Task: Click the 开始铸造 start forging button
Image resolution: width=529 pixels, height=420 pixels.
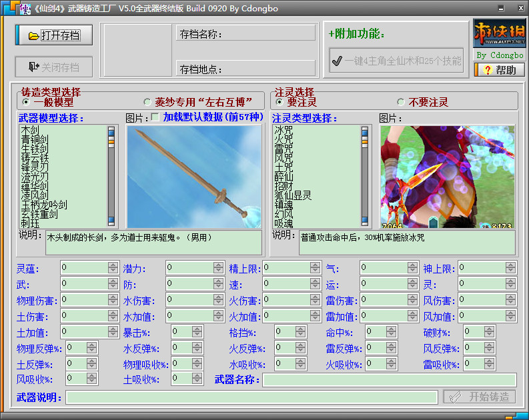Action: coord(480,397)
